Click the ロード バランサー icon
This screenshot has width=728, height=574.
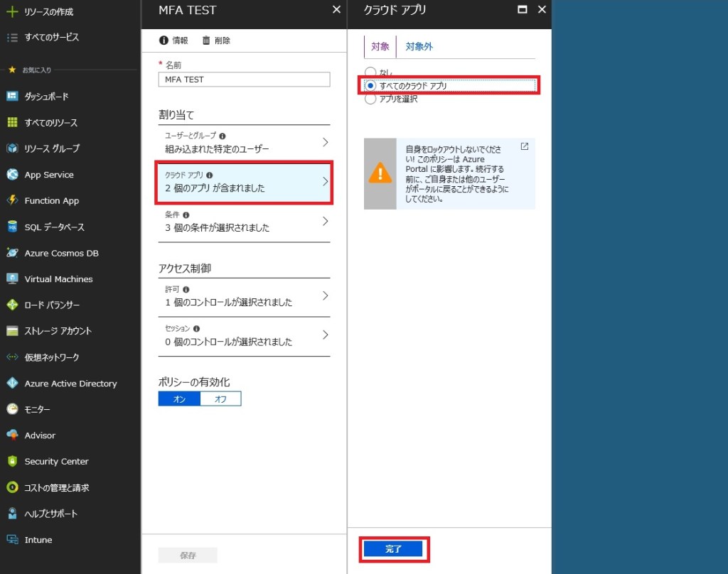(12, 305)
